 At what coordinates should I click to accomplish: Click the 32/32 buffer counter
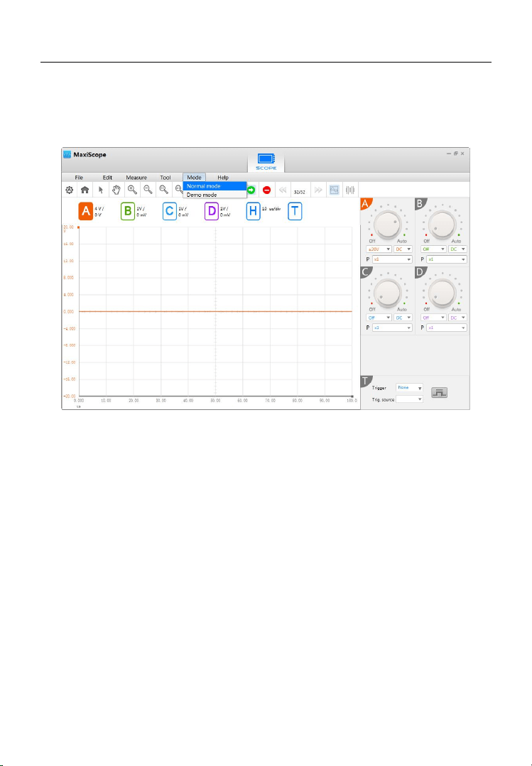pyautogui.click(x=300, y=191)
